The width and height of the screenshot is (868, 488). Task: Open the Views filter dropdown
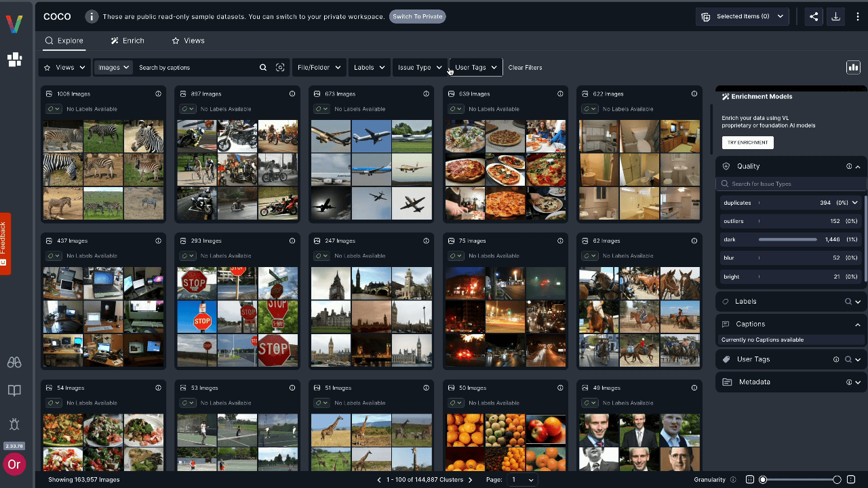click(65, 68)
